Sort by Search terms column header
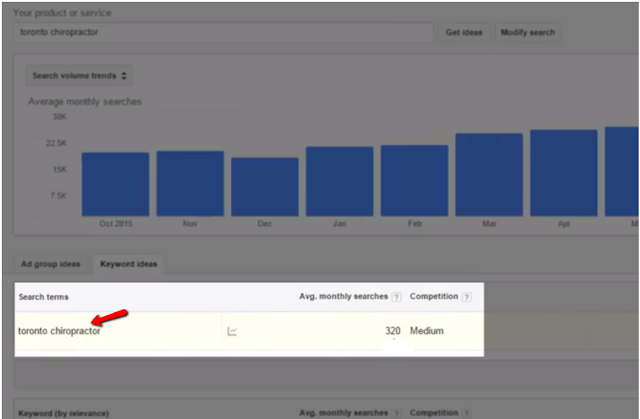The height and width of the screenshot is (419, 640). pyautogui.click(x=44, y=297)
